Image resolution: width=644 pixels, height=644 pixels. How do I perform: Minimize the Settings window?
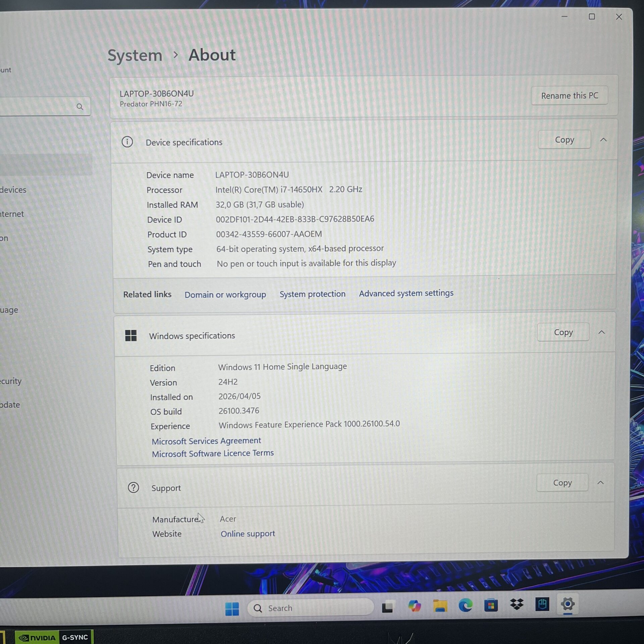click(565, 17)
